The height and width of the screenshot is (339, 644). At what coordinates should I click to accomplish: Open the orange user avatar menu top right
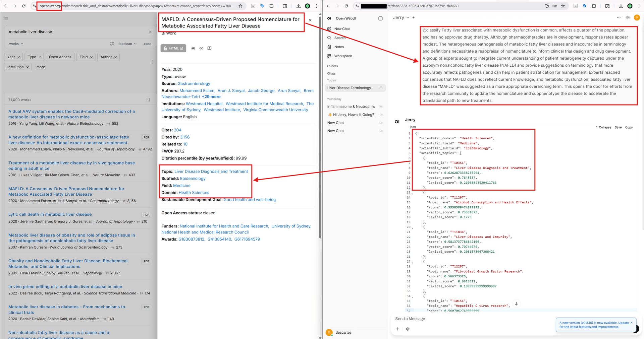point(637,18)
